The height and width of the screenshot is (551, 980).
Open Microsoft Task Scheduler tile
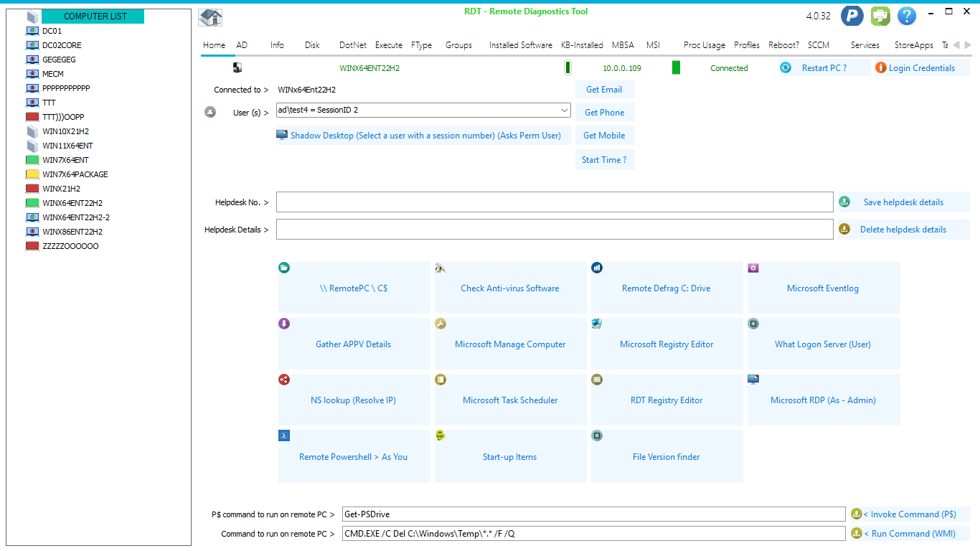pos(510,400)
